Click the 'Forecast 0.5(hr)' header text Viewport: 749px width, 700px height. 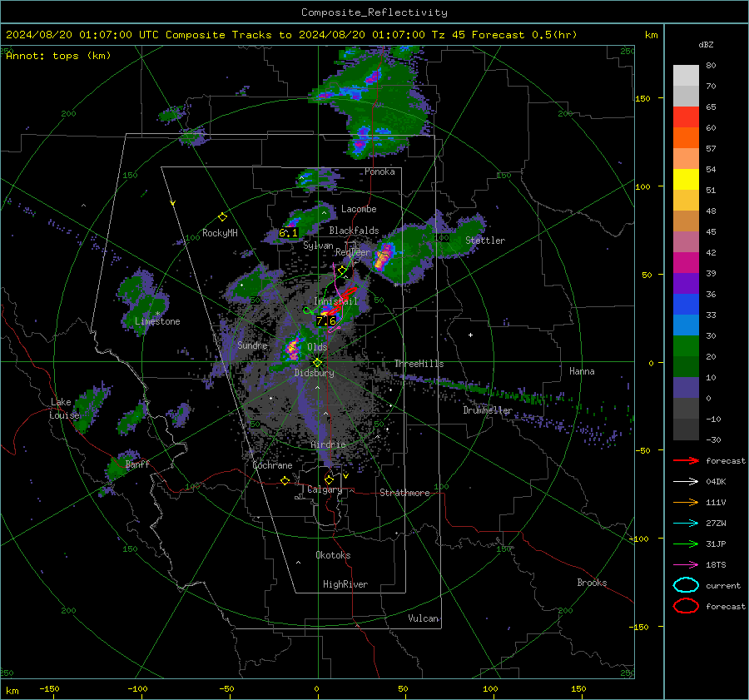524,35
